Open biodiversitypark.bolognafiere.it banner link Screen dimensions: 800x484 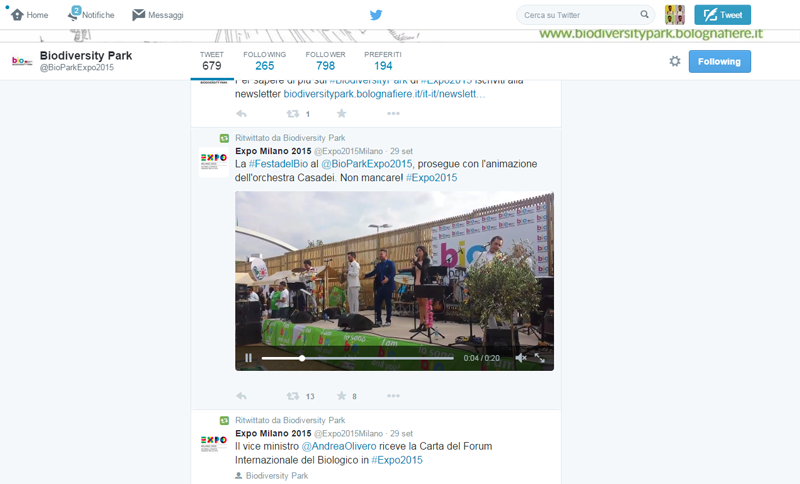[651, 34]
